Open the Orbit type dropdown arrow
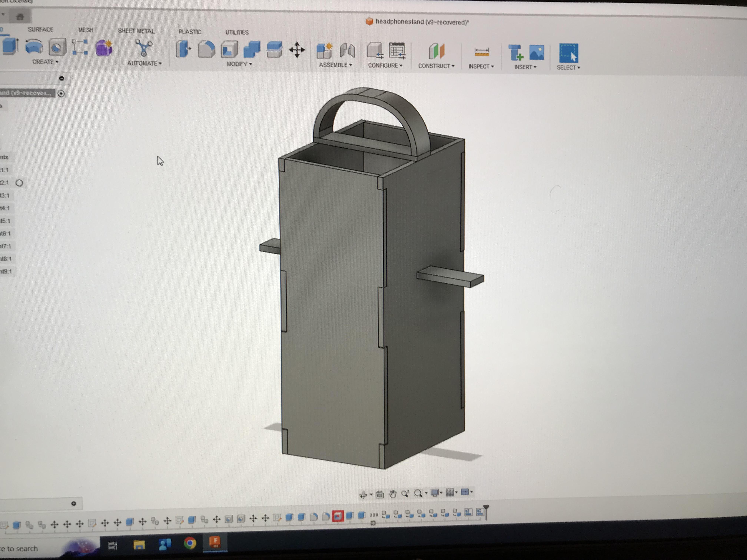The height and width of the screenshot is (560, 747). (371, 495)
